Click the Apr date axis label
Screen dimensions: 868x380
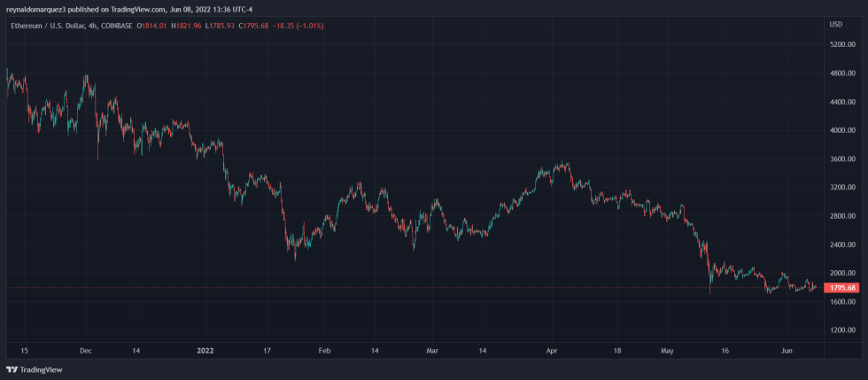552,351
